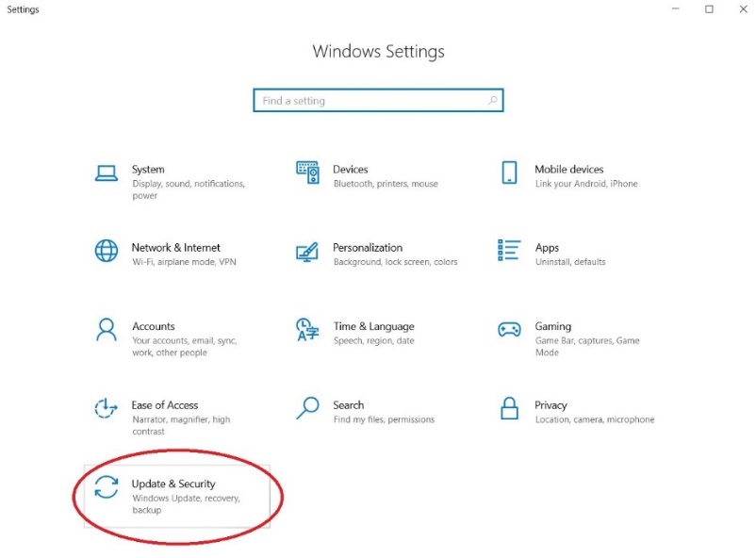The image size is (756, 558).
Task: Click the magnifier in Find a setting box
Action: [492, 100]
